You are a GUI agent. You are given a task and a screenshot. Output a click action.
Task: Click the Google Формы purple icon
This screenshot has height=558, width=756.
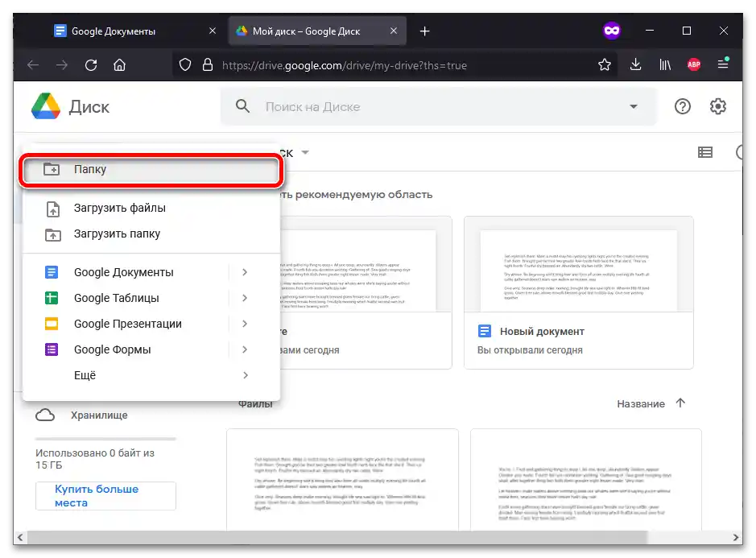click(52, 349)
